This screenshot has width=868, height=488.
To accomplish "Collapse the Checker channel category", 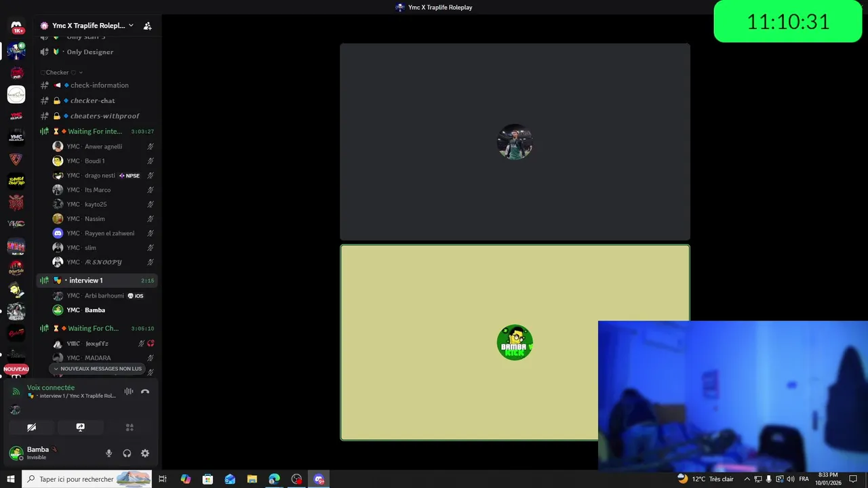I will [x=61, y=73].
